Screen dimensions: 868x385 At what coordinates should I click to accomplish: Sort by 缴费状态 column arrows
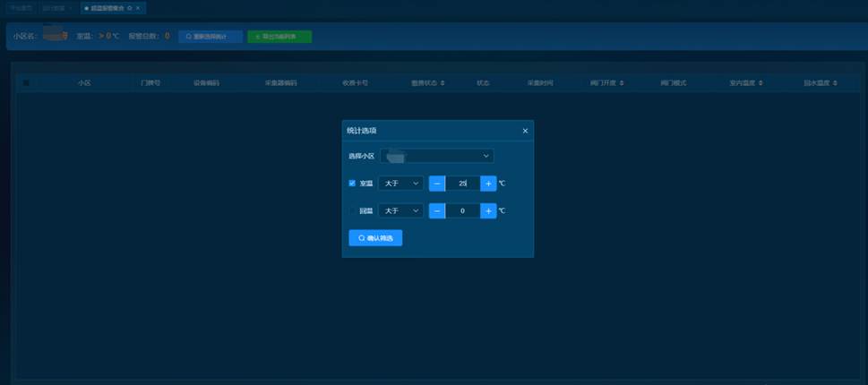tap(443, 83)
